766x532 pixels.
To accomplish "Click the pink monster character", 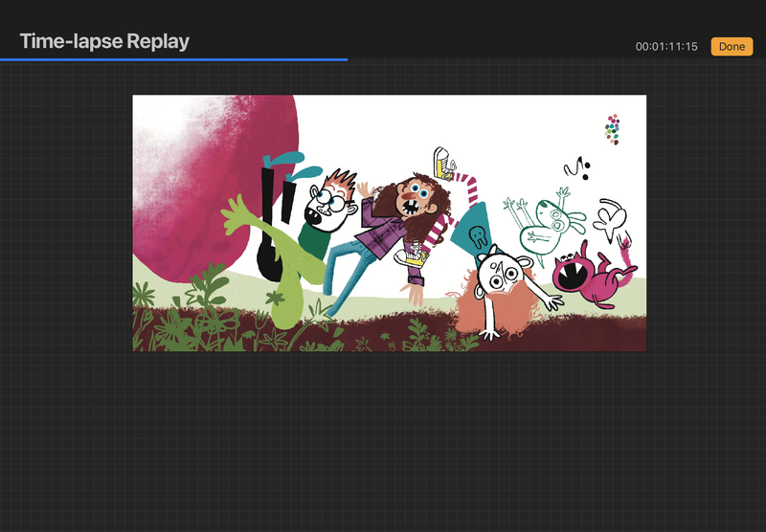I will [590, 277].
